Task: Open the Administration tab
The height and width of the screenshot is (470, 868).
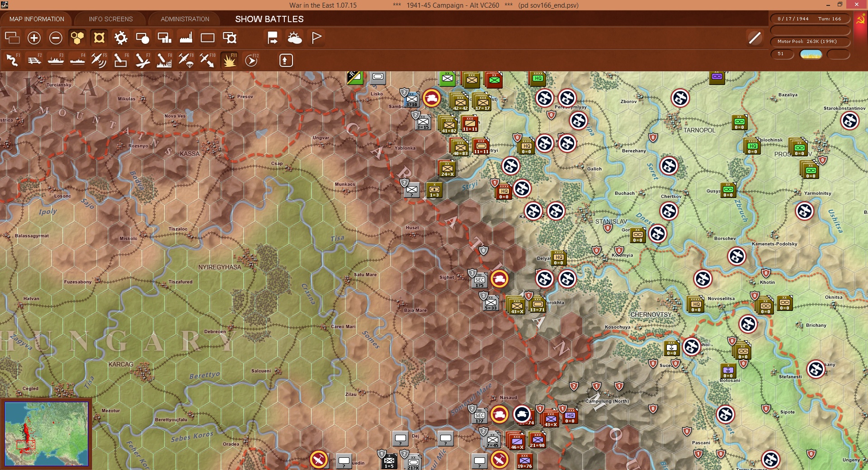Action: [185, 19]
